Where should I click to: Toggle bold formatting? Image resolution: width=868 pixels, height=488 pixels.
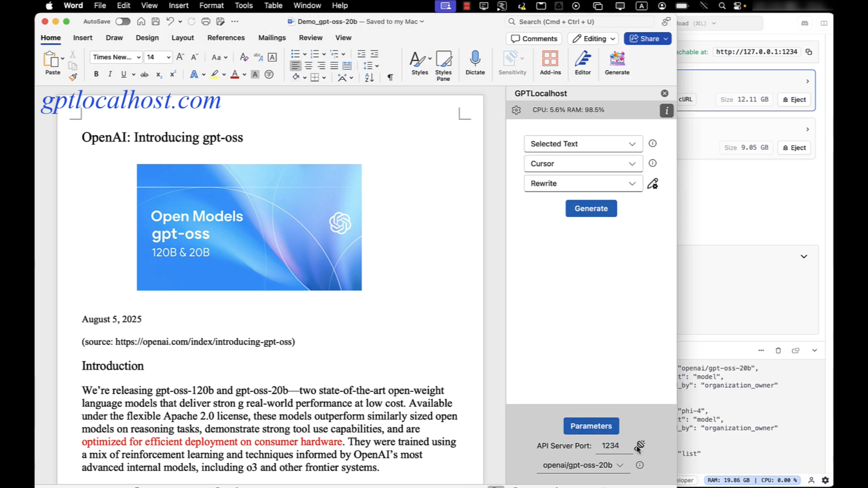click(96, 74)
